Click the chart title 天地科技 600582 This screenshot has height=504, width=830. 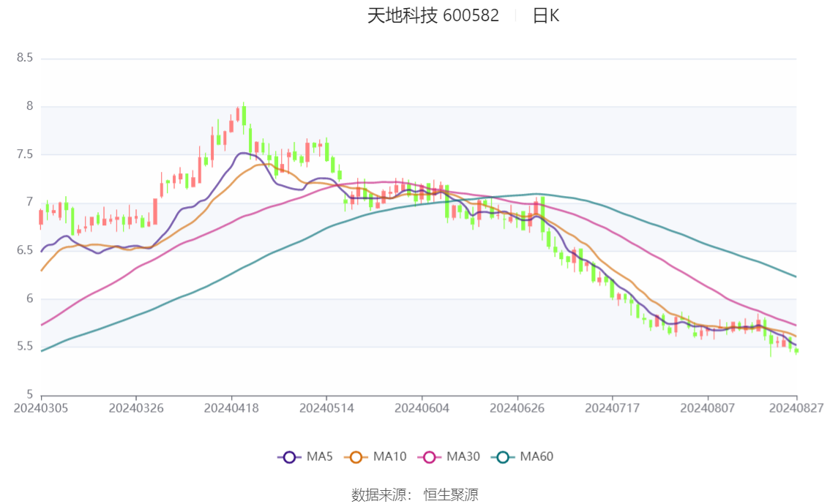click(433, 16)
